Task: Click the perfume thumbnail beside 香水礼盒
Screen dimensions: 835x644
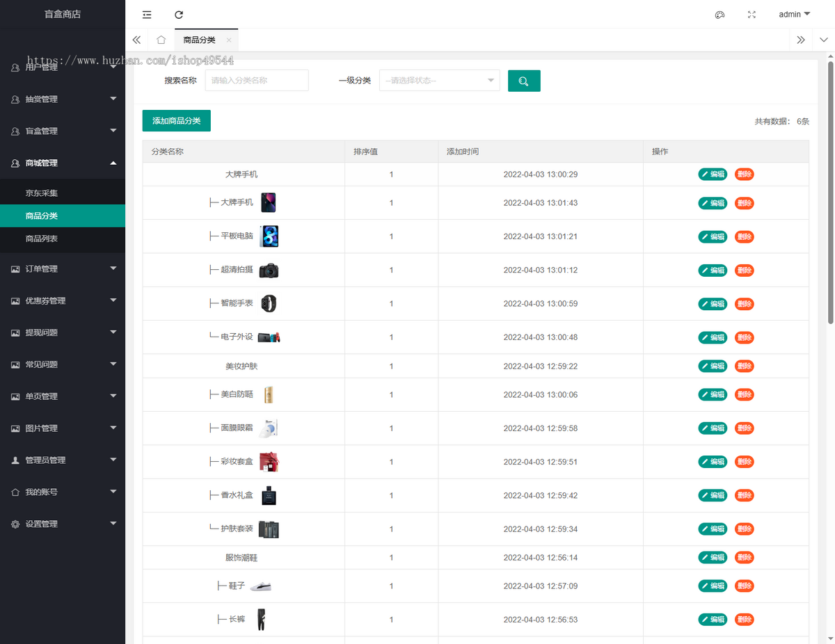Action: tap(269, 496)
